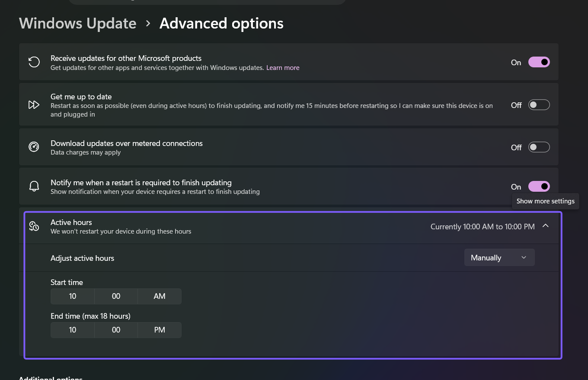Collapse the Active hours section chevron
The height and width of the screenshot is (380, 588).
[x=546, y=226]
